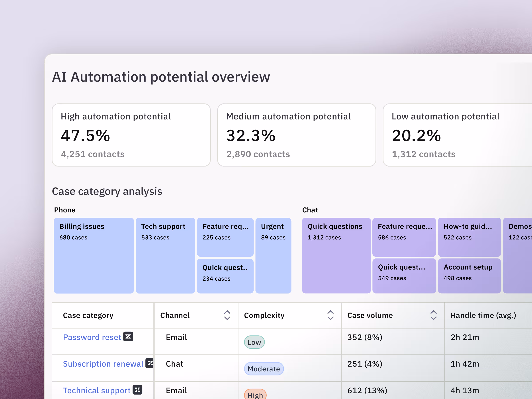Select the Billing issues phone tile

point(94,255)
